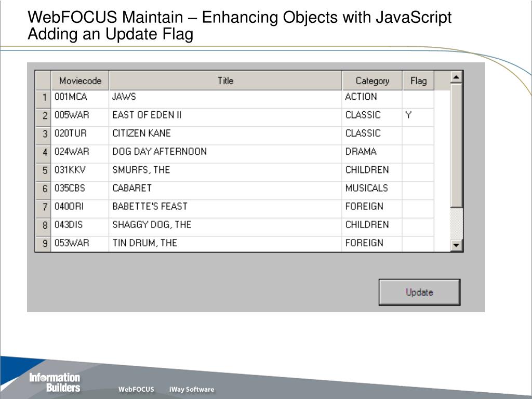This screenshot has height=399, width=532.
Task: Click the Update button
Action: coord(419,292)
